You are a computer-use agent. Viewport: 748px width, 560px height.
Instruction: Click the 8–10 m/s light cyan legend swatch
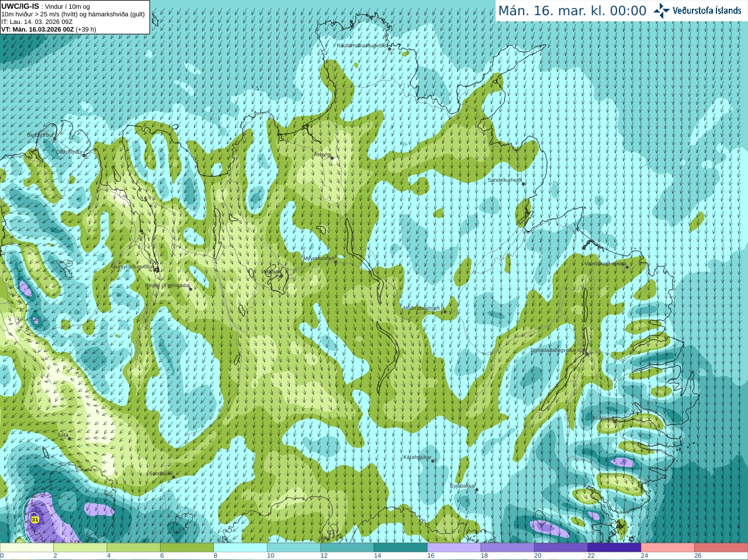pos(241,548)
